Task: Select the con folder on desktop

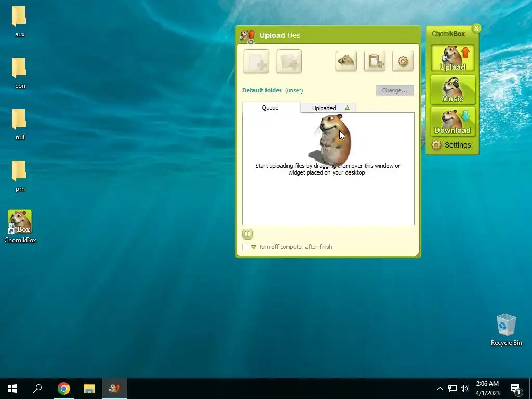Action: tap(19, 73)
